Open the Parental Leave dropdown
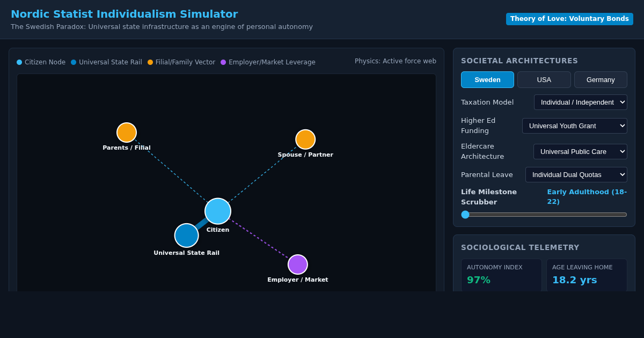The width and height of the screenshot is (644, 338). (x=576, y=175)
